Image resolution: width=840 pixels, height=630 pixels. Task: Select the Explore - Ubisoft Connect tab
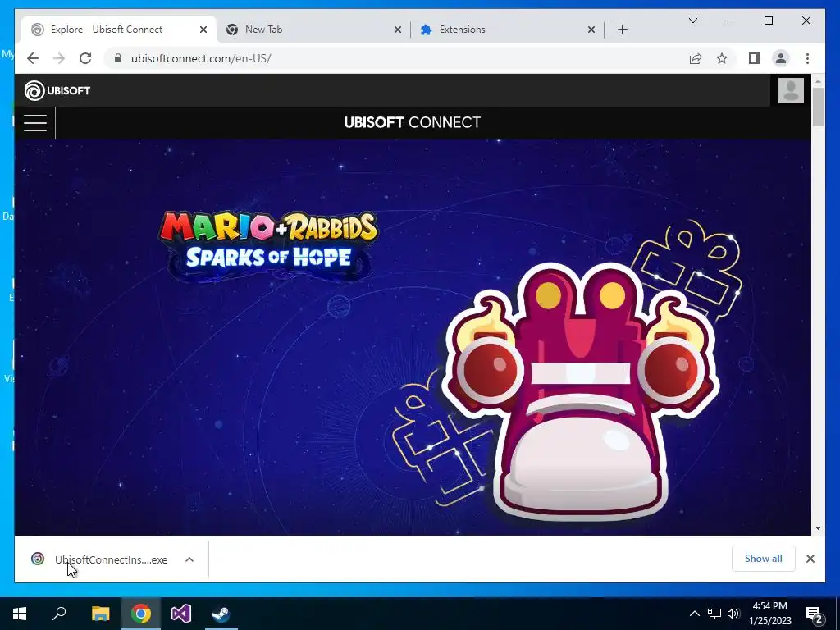coord(119,30)
